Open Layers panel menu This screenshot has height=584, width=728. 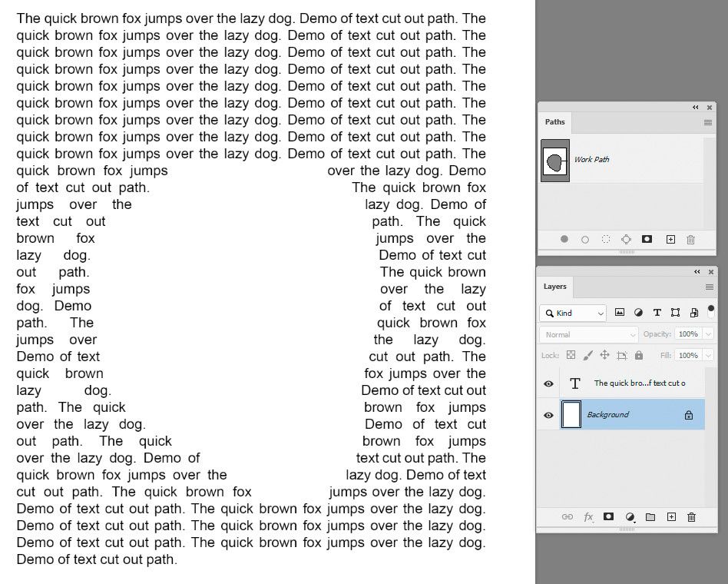click(710, 287)
